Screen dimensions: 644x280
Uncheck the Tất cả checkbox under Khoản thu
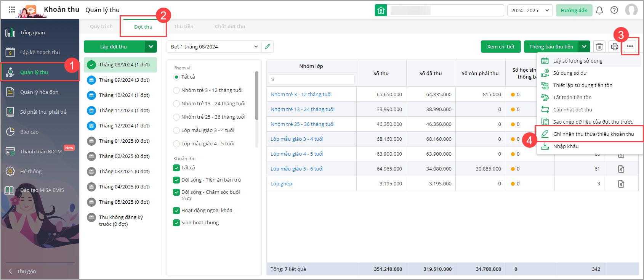tap(176, 168)
